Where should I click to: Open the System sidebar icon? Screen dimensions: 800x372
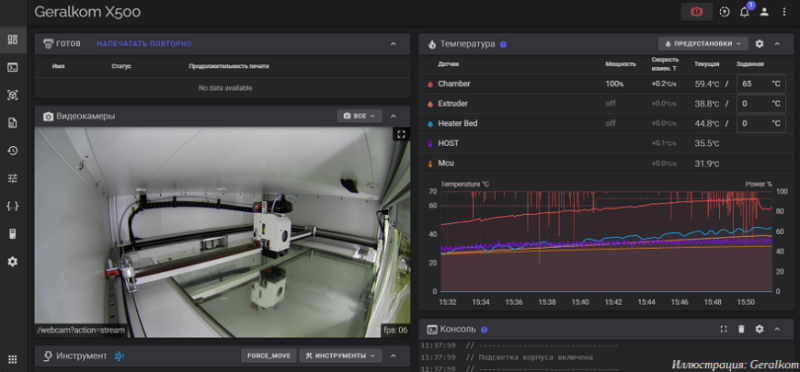[13, 234]
